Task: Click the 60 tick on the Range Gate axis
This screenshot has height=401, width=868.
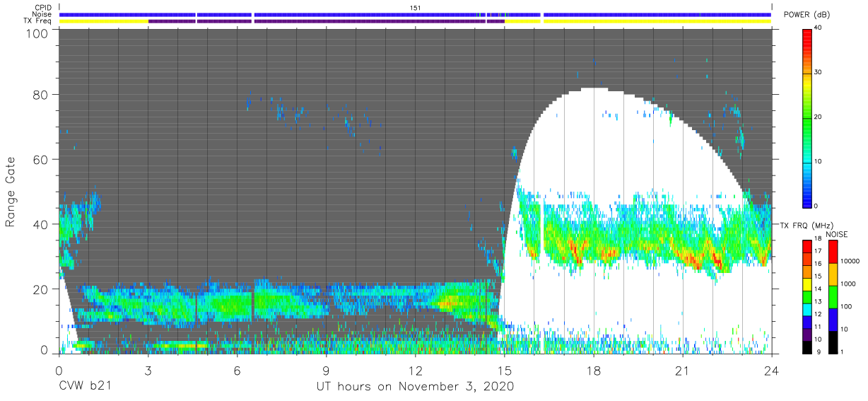Action: [x=41, y=160]
